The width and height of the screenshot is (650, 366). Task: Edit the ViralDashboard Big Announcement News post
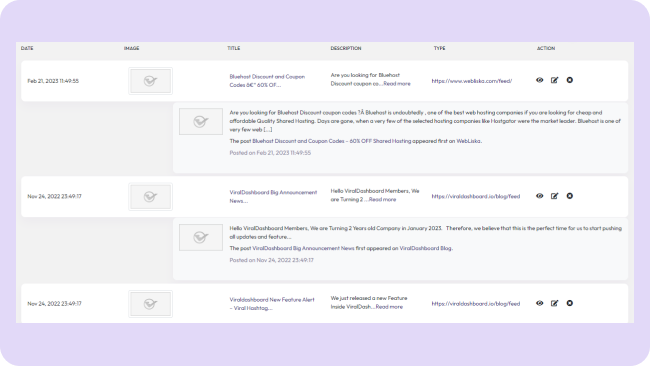point(554,196)
